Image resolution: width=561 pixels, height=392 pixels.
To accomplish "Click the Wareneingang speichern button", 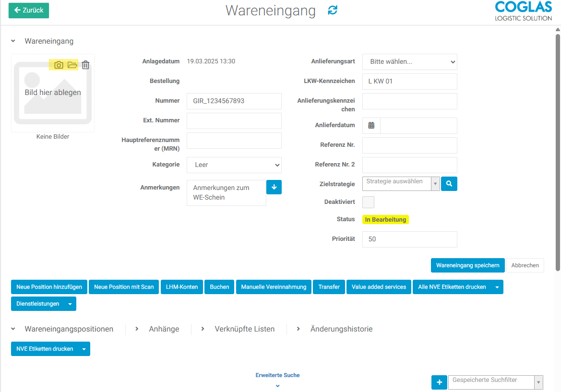I will [467, 265].
